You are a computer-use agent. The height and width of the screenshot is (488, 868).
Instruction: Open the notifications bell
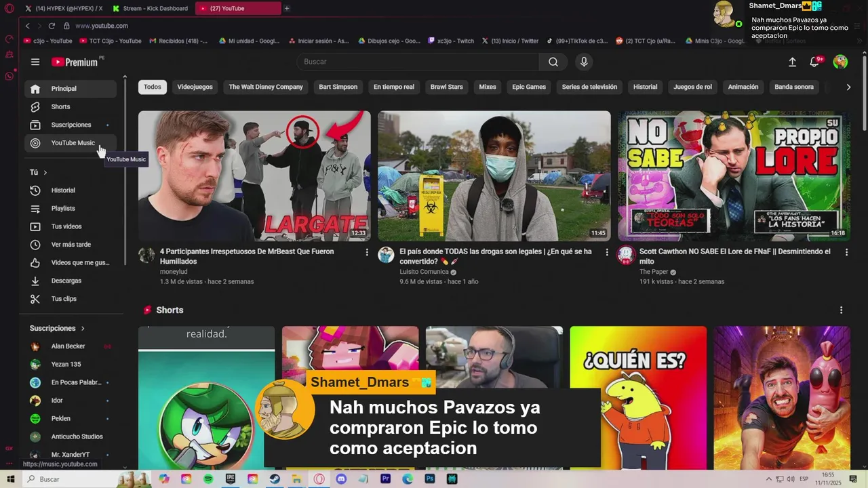(x=814, y=62)
